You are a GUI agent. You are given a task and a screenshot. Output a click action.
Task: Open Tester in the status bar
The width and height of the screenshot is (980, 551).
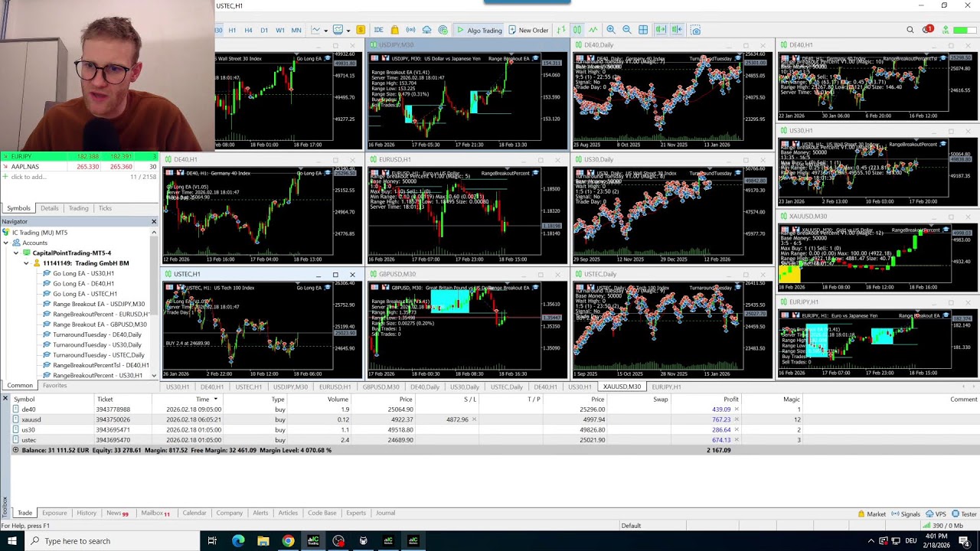(964, 514)
